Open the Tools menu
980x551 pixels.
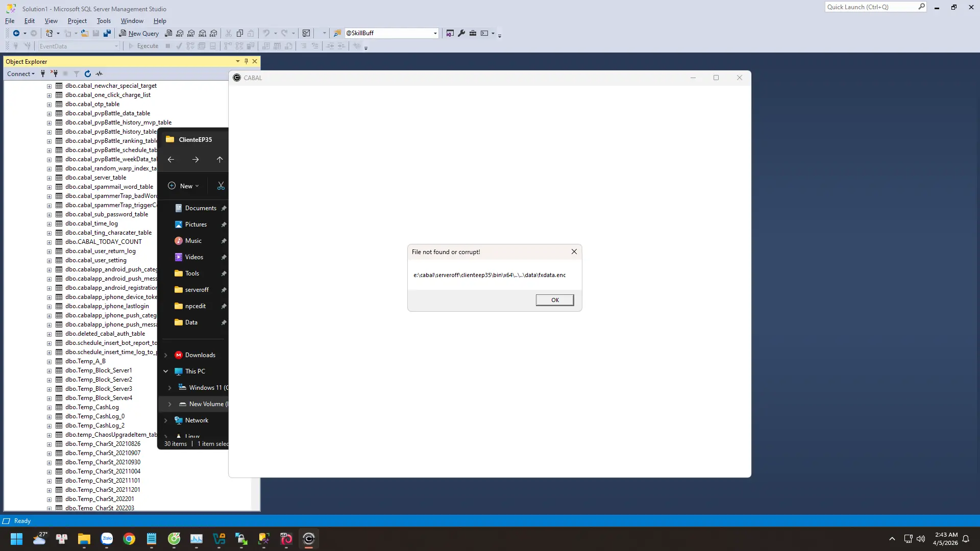pos(104,21)
